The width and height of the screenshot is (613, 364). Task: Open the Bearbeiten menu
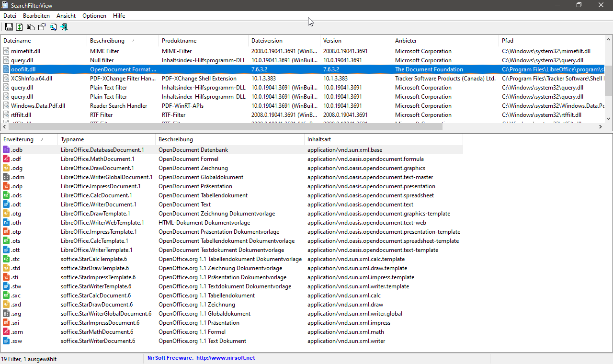click(x=36, y=16)
